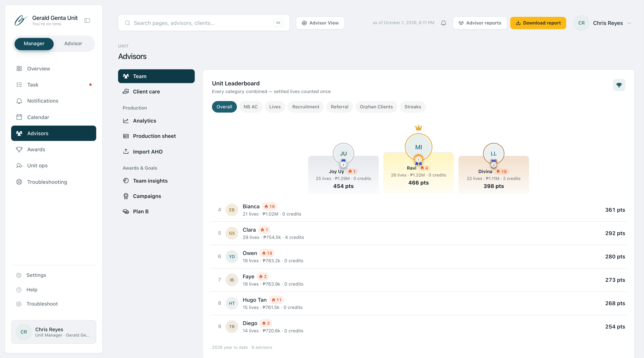Screen dimensions: 644x358
Task: Select the Team menu item
Action: pyautogui.click(x=156, y=76)
